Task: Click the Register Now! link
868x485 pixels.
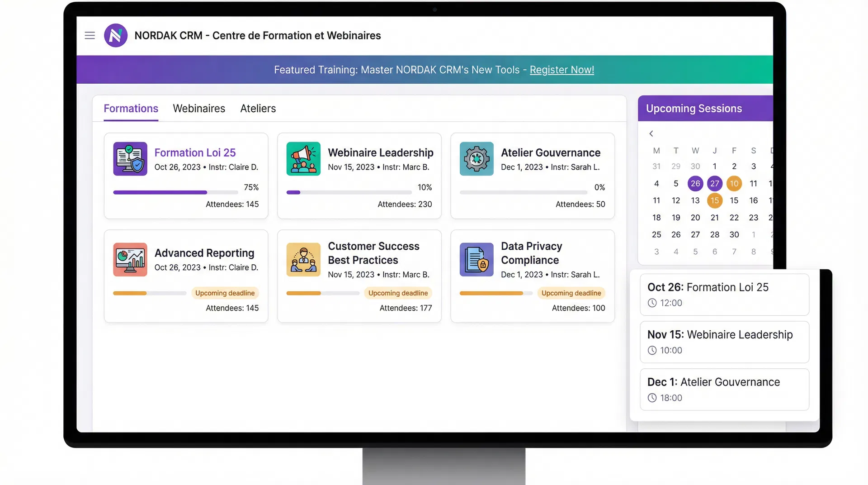Action: coord(561,70)
